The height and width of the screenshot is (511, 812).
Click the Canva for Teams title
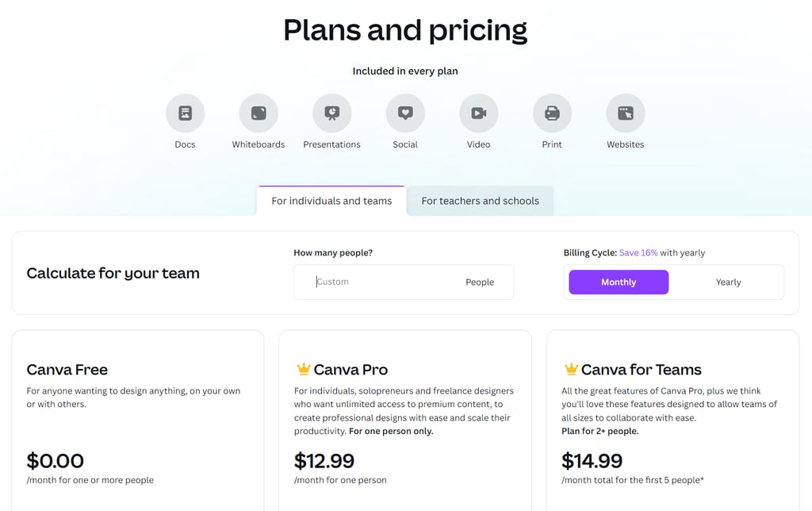pyautogui.click(x=641, y=370)
